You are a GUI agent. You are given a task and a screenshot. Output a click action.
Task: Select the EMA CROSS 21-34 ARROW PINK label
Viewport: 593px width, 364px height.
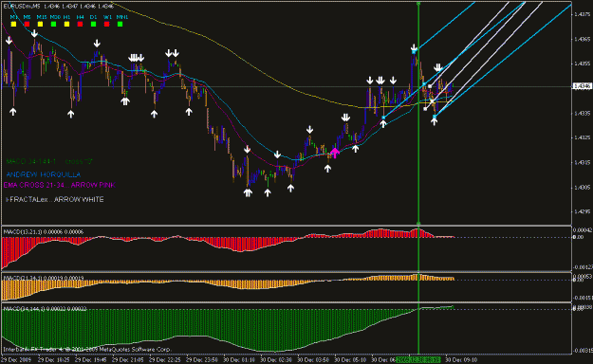point(59,185)
